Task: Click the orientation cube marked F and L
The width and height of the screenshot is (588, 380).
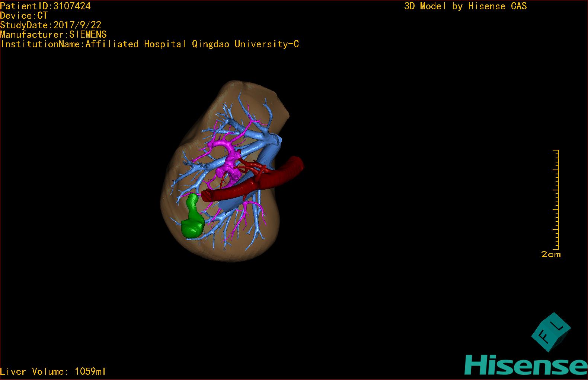Action: pyautogui.click(x=551, y=332)
